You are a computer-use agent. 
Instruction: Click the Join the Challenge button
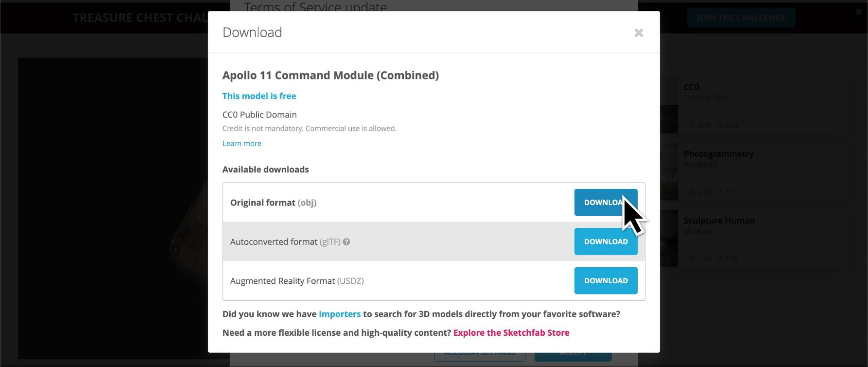(741, 18)
